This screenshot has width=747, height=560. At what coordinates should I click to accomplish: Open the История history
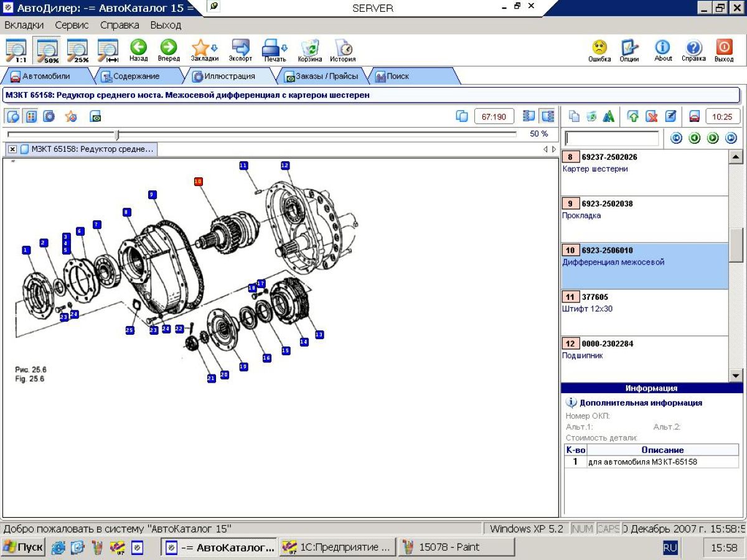[x=343, y=50]
